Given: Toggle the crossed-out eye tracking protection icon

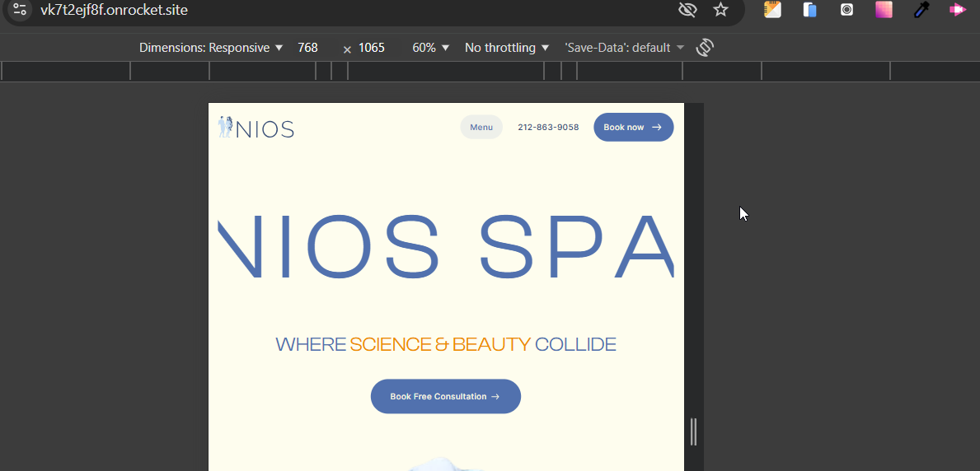Looking at the screenshot, I should (687, 10).
